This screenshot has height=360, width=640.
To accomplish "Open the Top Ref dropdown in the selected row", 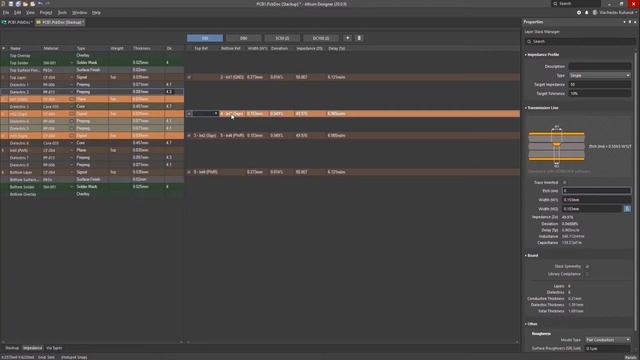I will click(x=216, y=113).
